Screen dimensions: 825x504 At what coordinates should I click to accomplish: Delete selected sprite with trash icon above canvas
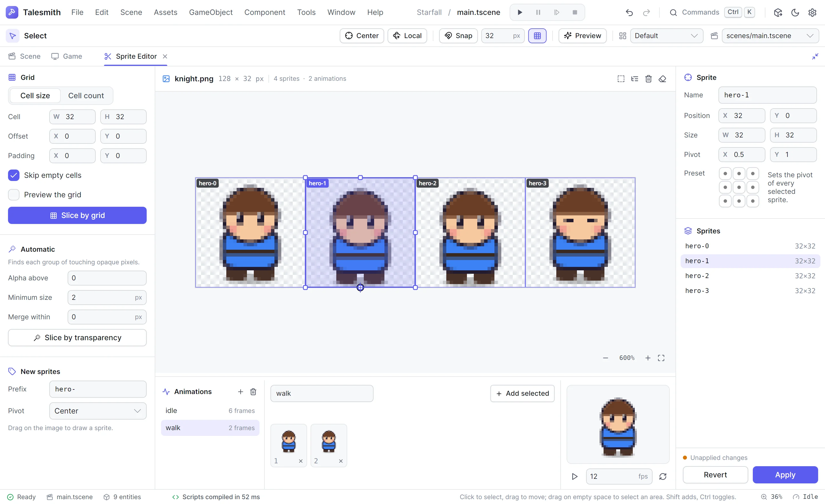648,79
